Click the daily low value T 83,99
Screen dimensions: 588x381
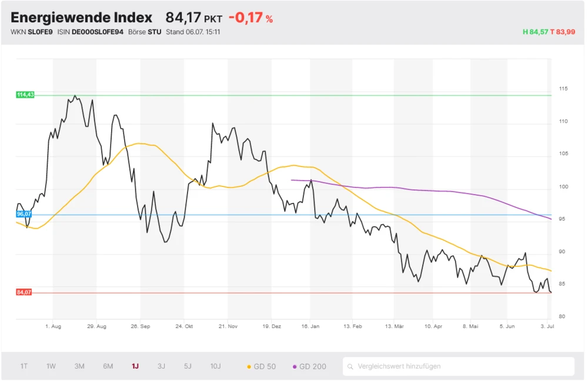[x=563, y=32]
